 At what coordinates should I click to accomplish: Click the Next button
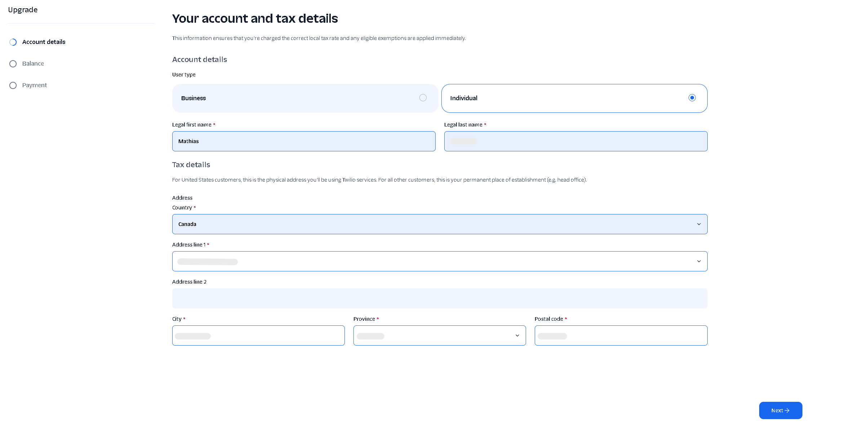[x=780, y=410]
